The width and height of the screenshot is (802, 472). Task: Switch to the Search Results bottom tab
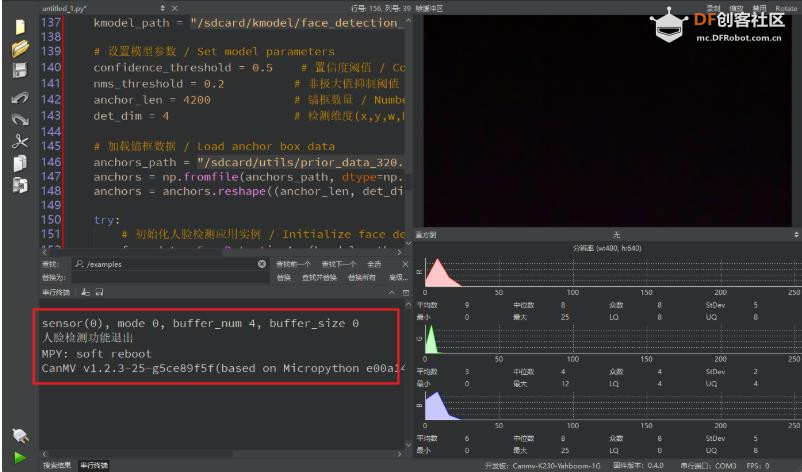[x=57, y=465]
